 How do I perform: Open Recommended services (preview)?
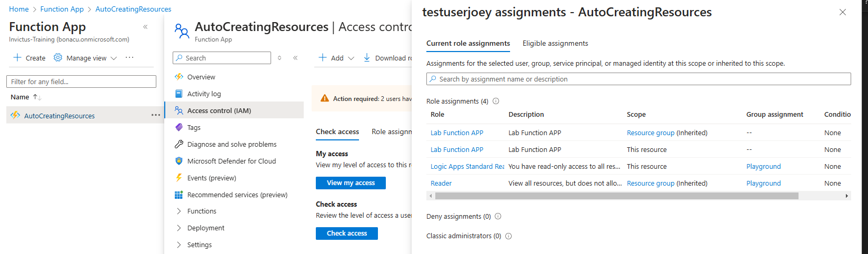point(237,195)
